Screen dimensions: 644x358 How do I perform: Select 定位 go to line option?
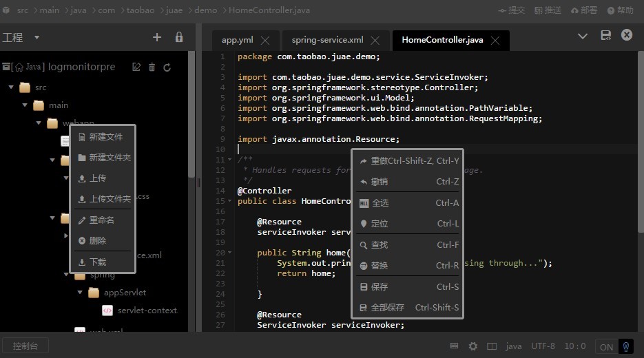pyautogui.click(x=408, y=223)
